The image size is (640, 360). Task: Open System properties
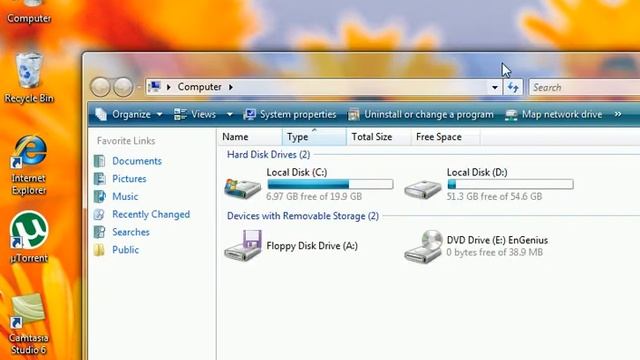(290, 114)
